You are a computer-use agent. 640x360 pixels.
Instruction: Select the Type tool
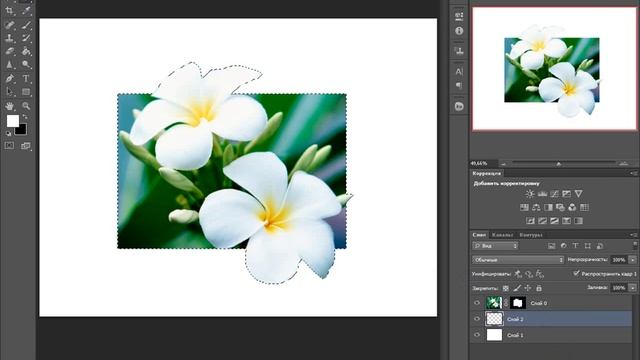click(26, 78)
